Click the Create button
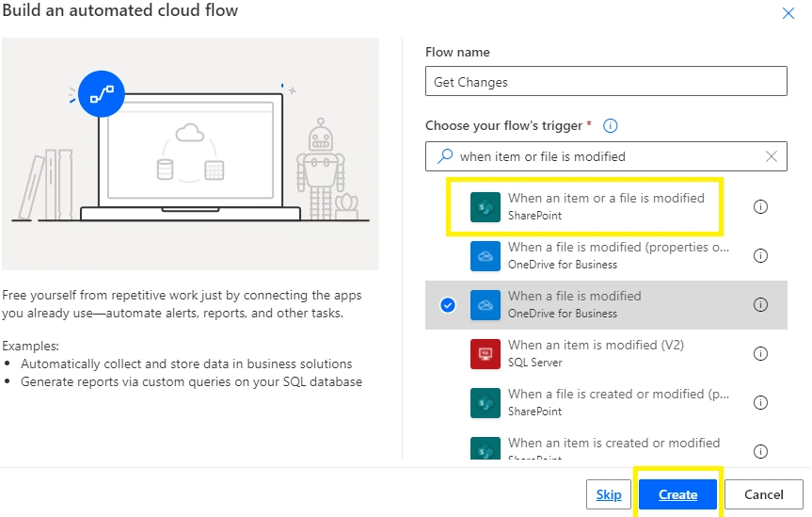Image resolution: width=812 pixels, height=517 pixels. 677,494
